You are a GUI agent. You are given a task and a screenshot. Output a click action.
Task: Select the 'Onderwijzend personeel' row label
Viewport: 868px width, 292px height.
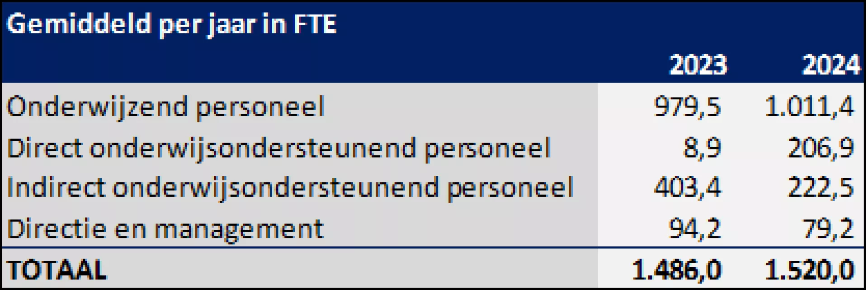(x=165, y=108)
